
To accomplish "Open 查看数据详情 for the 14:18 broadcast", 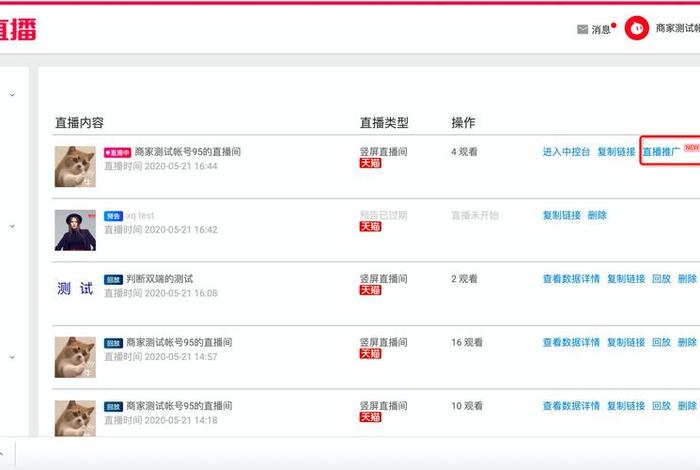I will 571,406.
